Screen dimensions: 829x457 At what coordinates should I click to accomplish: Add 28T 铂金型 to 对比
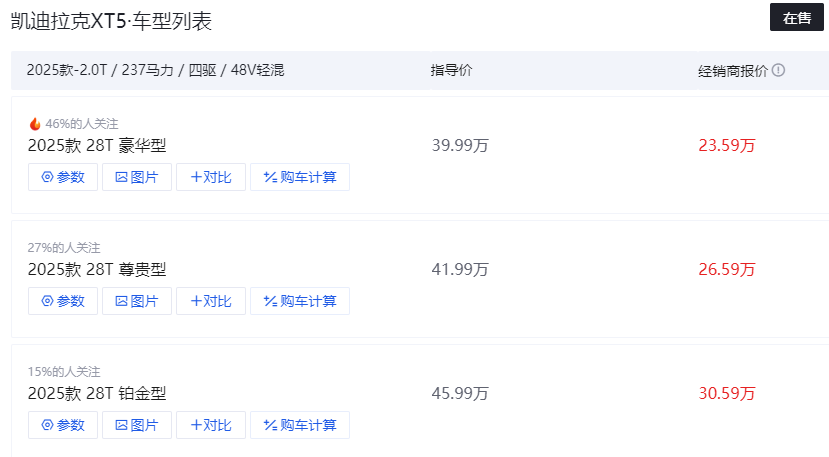pos(211,425)
